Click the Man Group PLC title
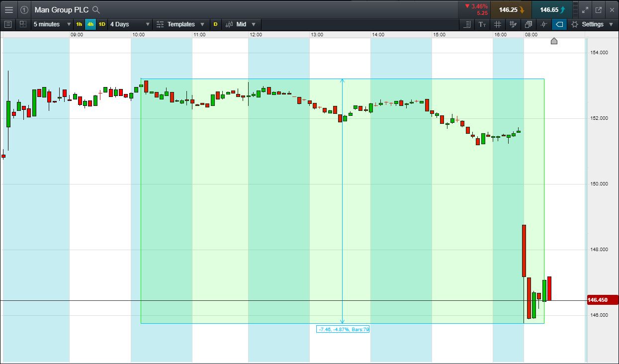Viewport: 619px width, 364px height. (62, 10)
